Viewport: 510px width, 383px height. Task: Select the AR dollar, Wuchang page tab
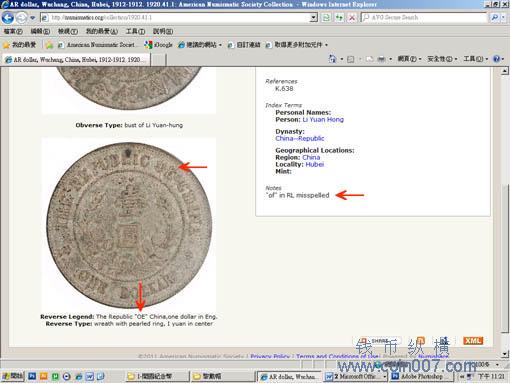coord(76,60)
